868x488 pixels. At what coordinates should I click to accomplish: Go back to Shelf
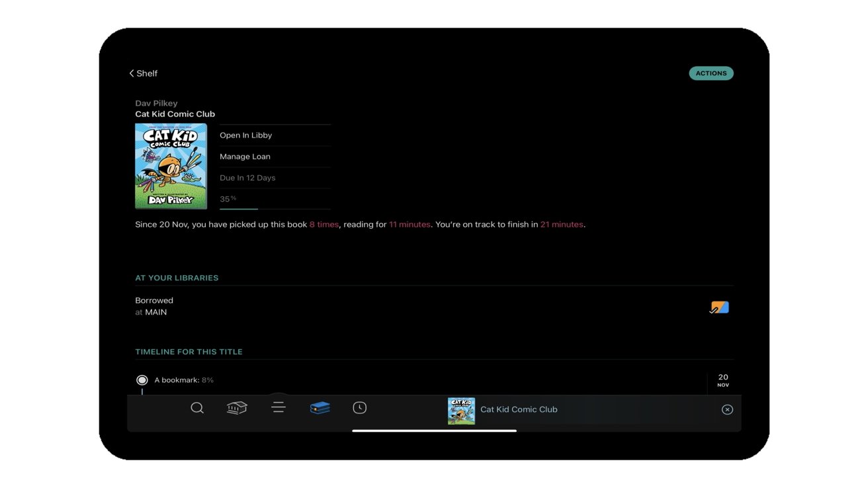pos(144,73)
